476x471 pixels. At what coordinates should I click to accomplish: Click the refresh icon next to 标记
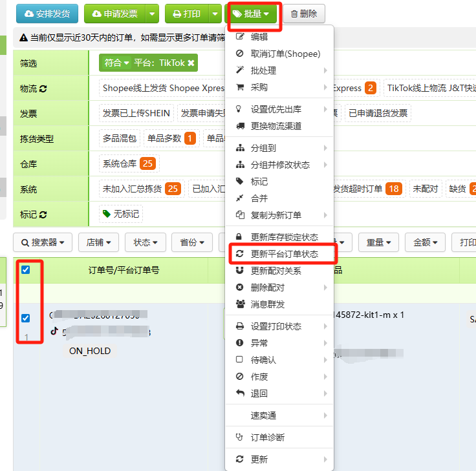43,215
